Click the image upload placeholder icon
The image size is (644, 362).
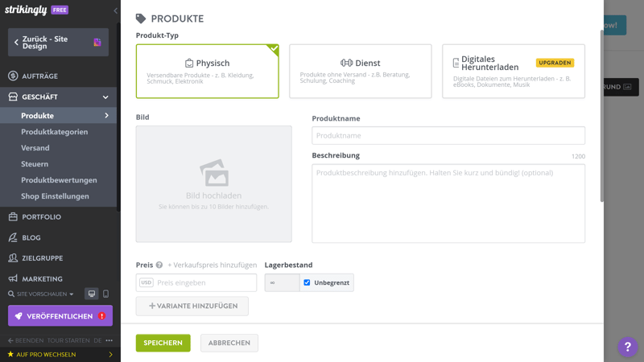[x=214, y=174]
